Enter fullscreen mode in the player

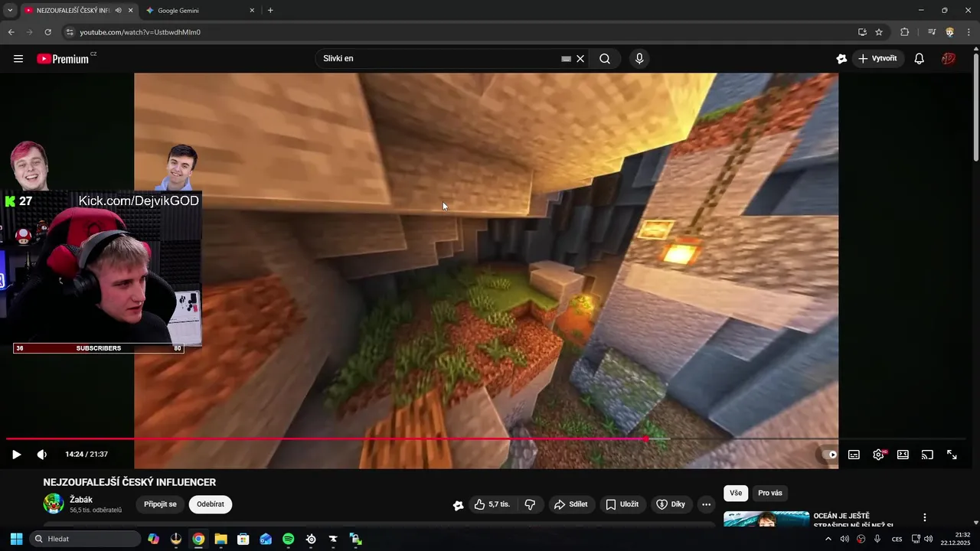[952, 455]
